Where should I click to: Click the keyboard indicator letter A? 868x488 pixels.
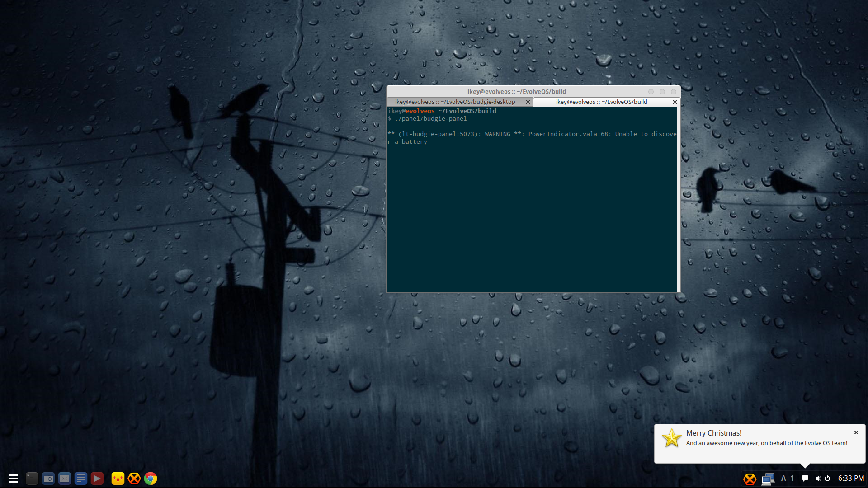pos(783,478)
